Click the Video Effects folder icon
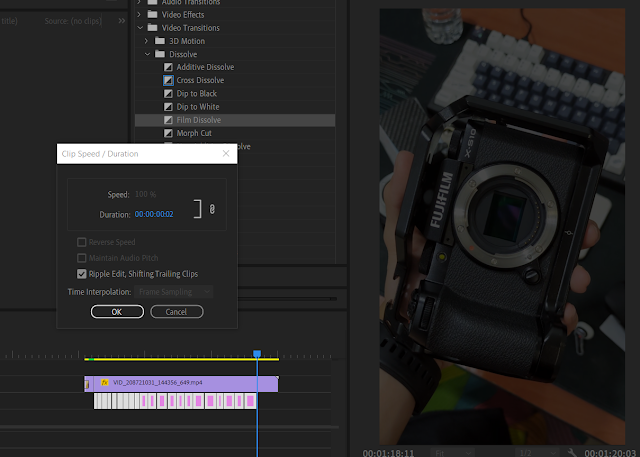The height and width of the screenshot is (457, 640). point(152,15)
